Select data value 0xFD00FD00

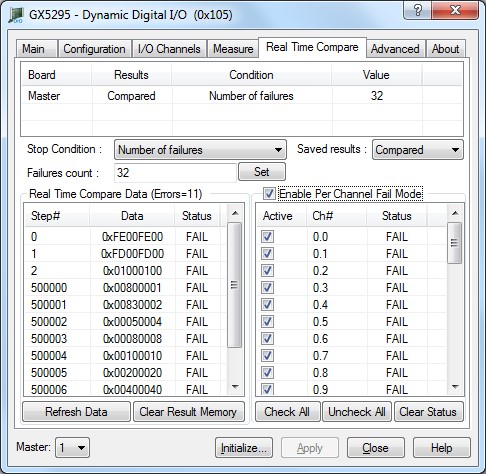132,254
